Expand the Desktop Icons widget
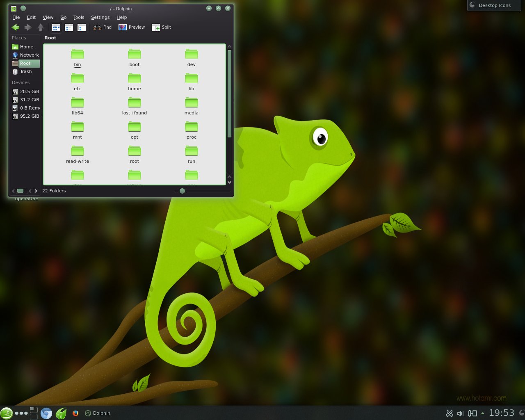Viewport: 525px width, 420px height. click(494, 5)
